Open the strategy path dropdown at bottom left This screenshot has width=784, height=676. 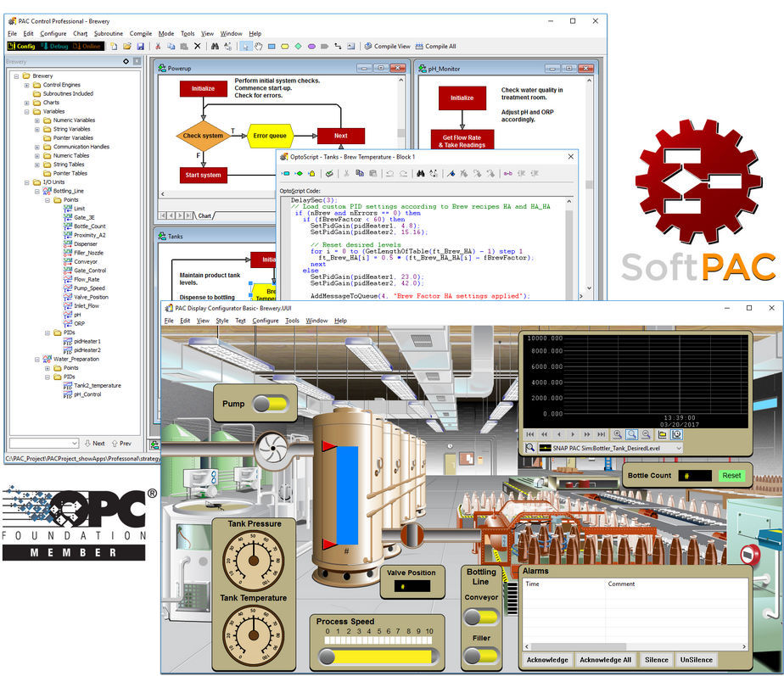point(75,442)
